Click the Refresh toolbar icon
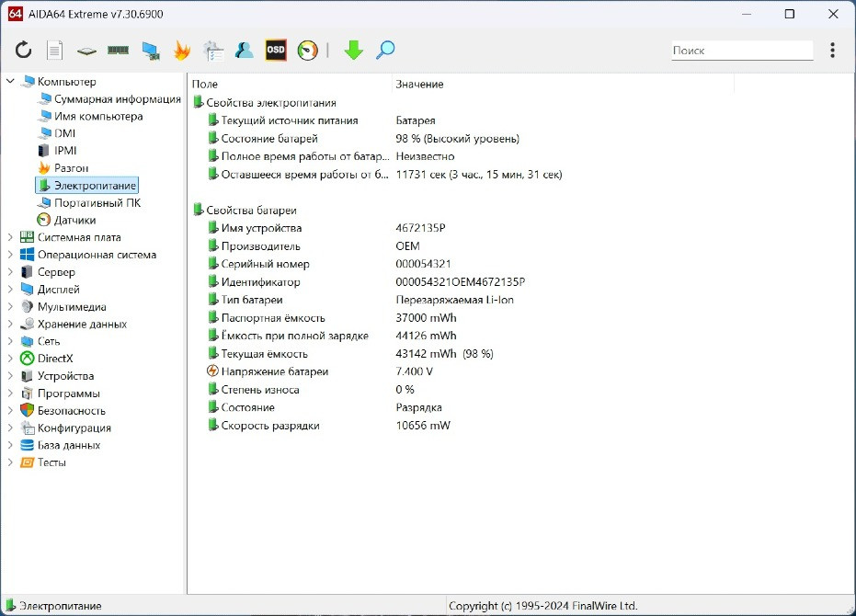856x616 pixels. (24, 51)
